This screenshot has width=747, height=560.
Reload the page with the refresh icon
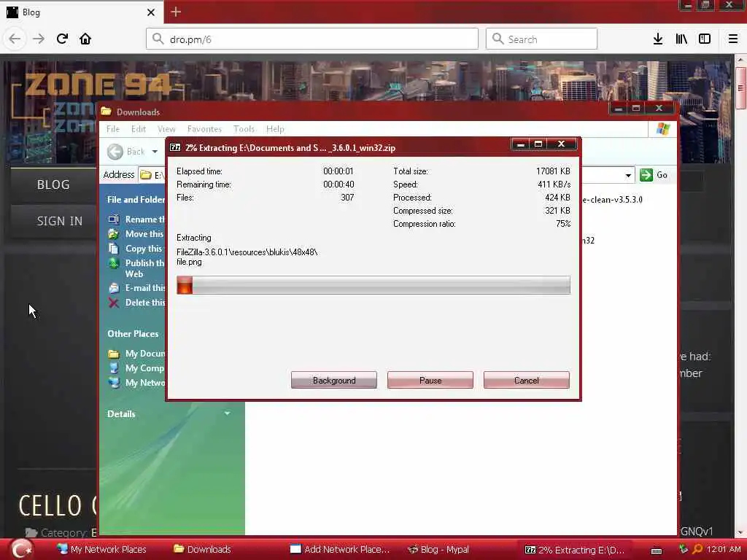tap(62, 39)
